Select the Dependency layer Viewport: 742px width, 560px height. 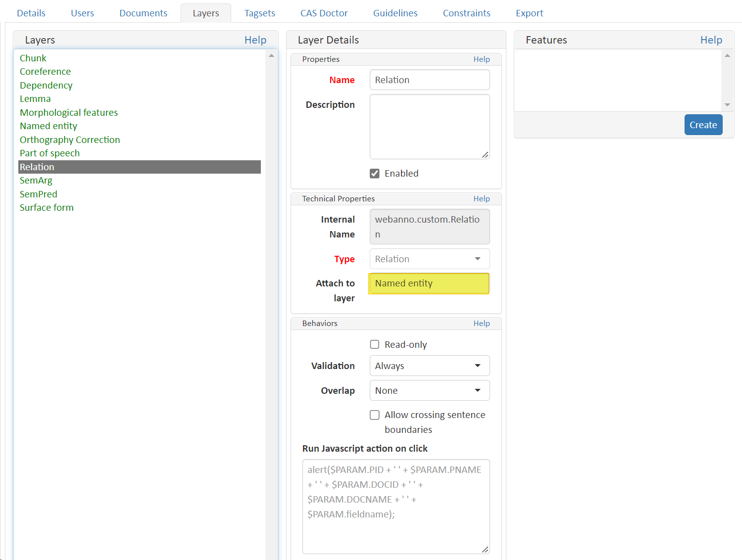46,85
